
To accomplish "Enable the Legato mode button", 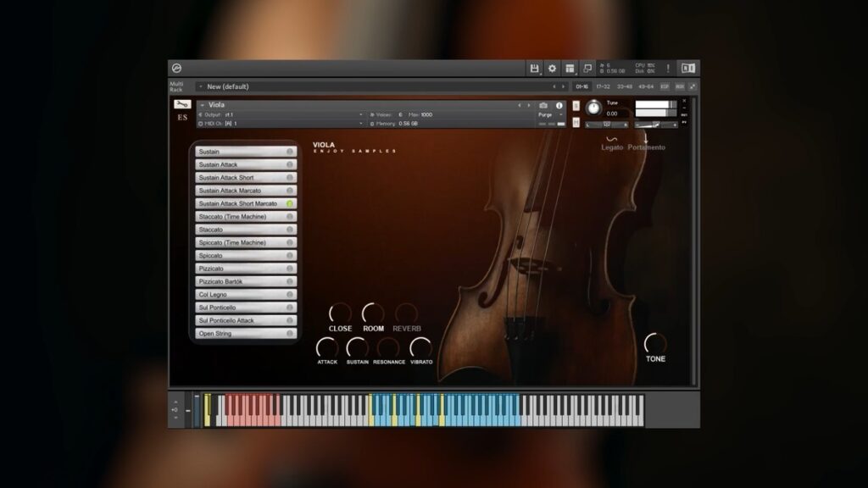I will click(612, 143).
